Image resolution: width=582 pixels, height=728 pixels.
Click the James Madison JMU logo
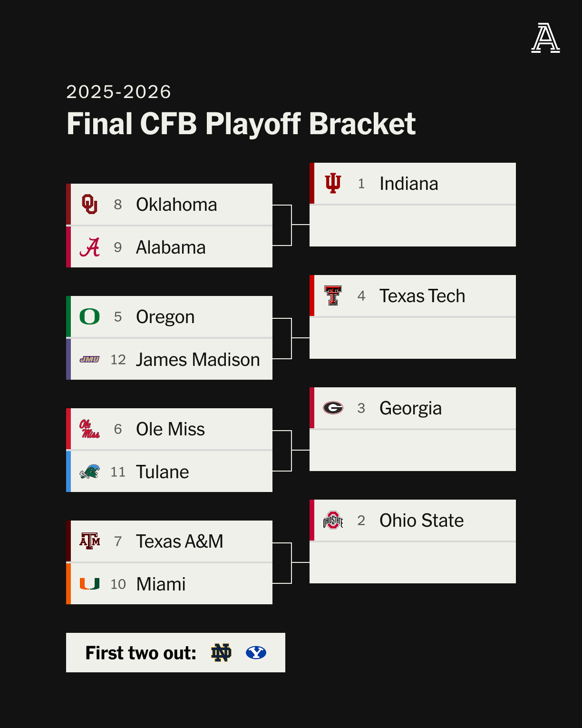[x=89, y=359]
